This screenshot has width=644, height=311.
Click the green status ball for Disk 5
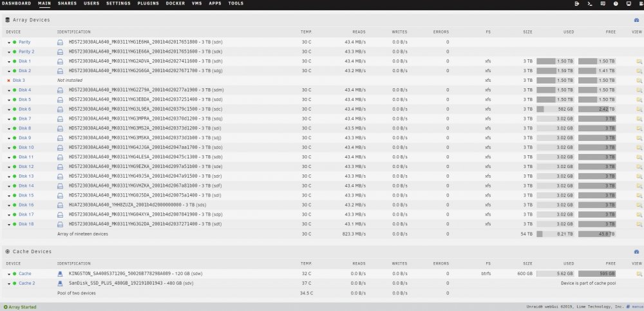point(14,99)
